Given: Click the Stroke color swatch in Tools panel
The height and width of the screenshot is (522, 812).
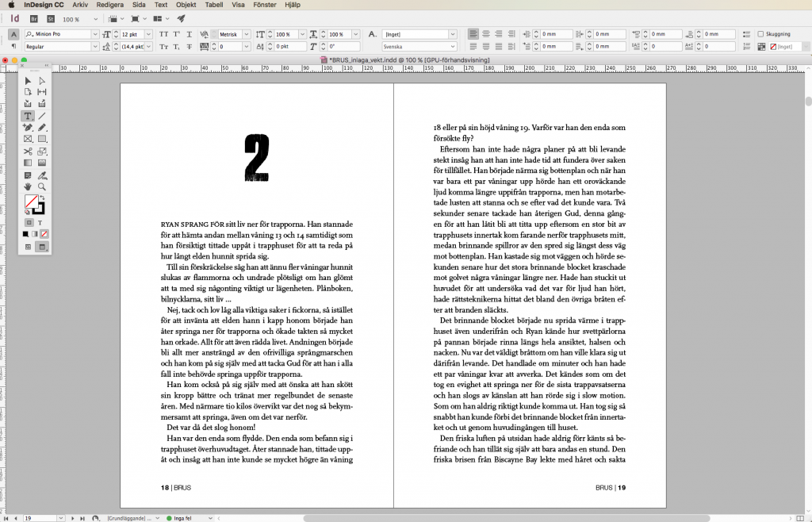Looking at the screenshot, I should (40, 209).
